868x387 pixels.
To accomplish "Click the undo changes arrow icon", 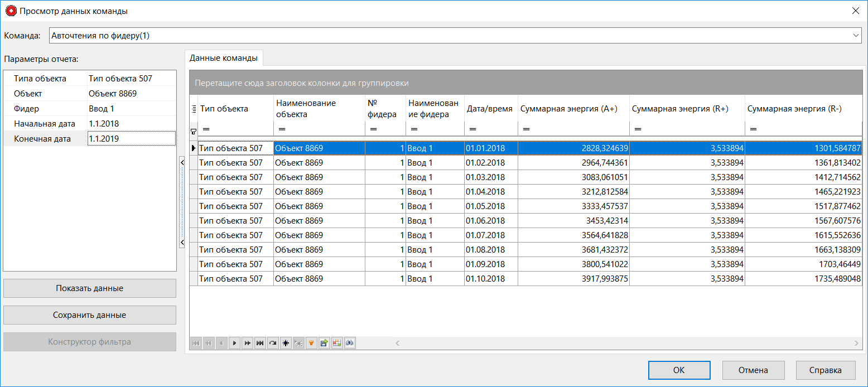I will 273,343.
